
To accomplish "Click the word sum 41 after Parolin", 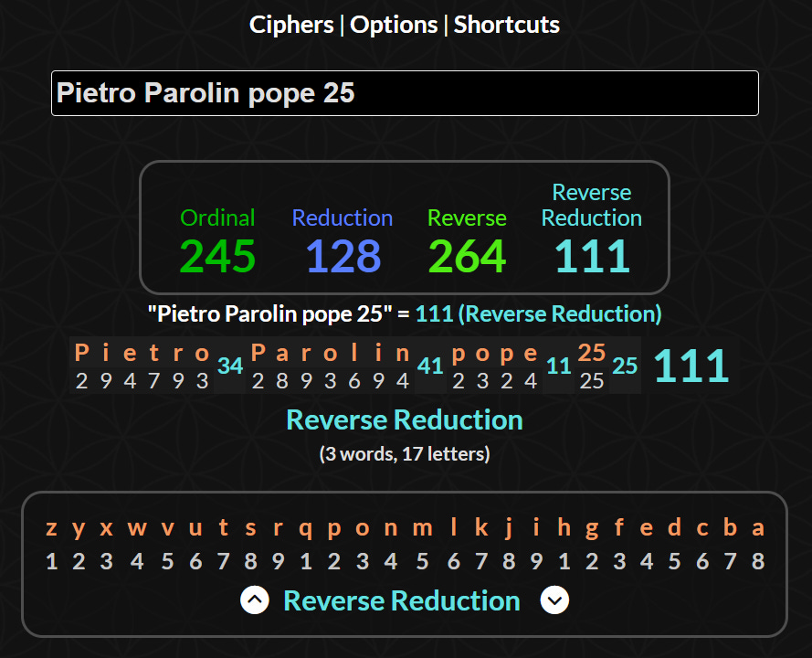I will coord(430,366).
